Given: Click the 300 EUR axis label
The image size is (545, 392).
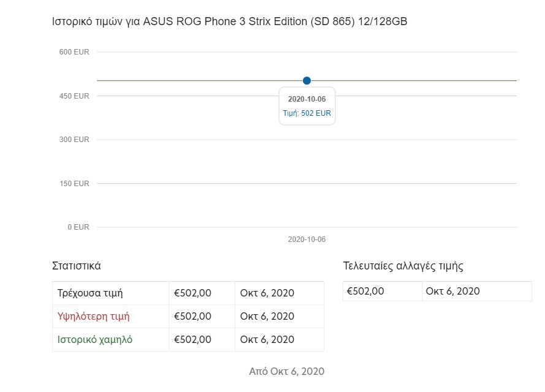Looking at the screenshot, I should [x=74, y=140].
